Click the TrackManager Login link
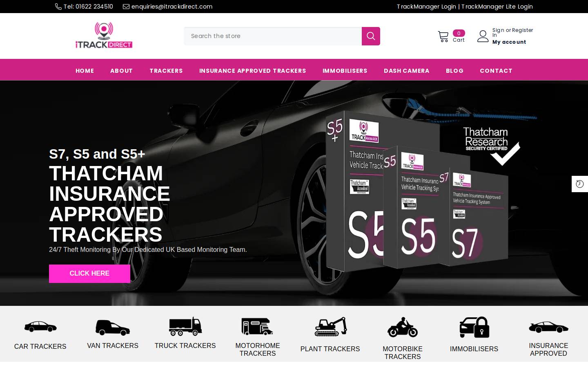 click(426, 7)
